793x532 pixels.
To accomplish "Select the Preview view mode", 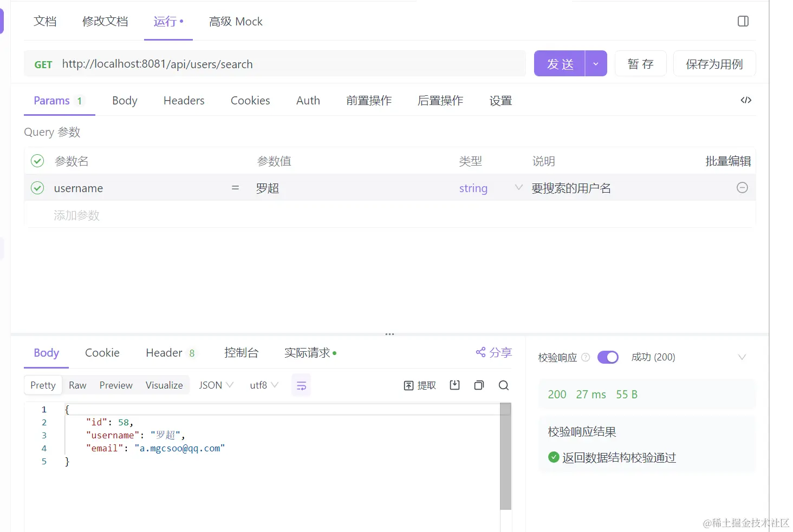I will [116, 385].
